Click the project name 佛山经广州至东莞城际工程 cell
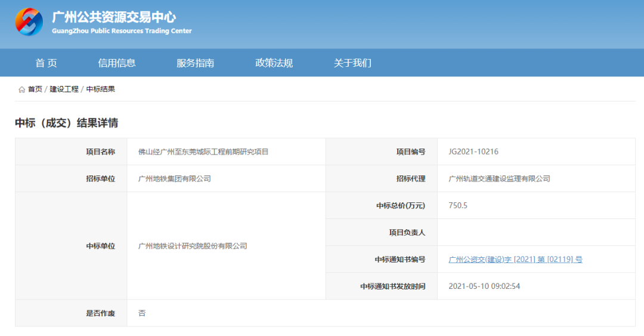 [203, 152]
